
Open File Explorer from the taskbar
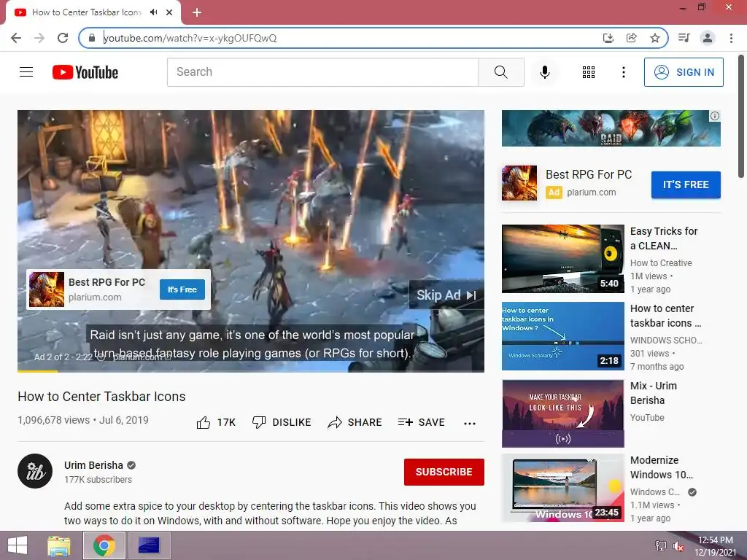tap(59, 545)
